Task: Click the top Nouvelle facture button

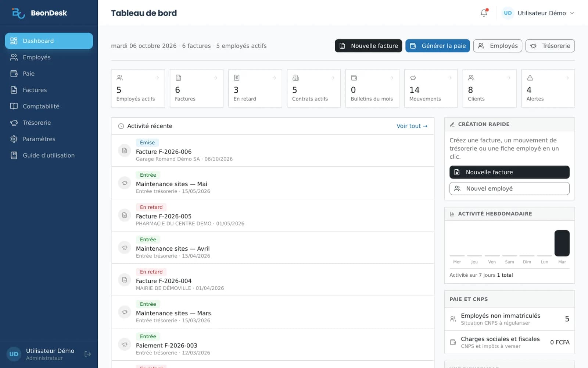Action: [x=368, y=46]
